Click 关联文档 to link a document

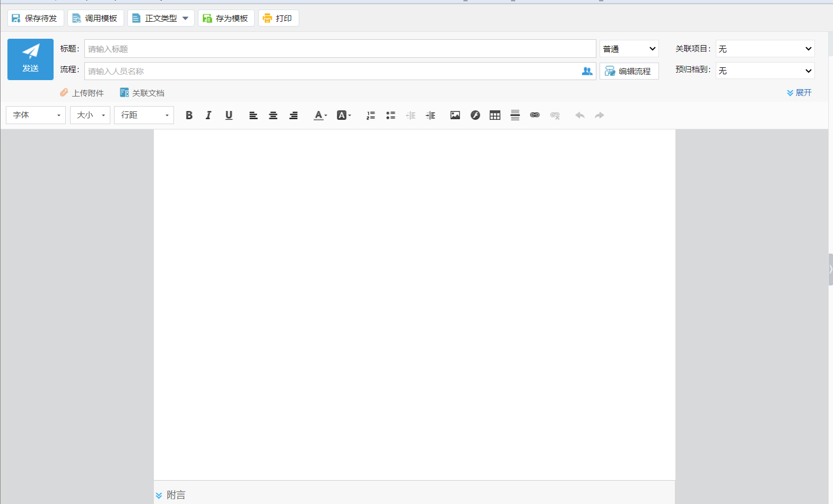pyautogui.click(x=142, y=93)
